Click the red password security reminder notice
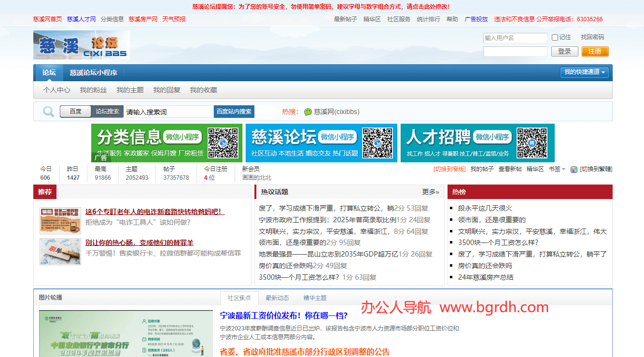 tap(321, 7)
